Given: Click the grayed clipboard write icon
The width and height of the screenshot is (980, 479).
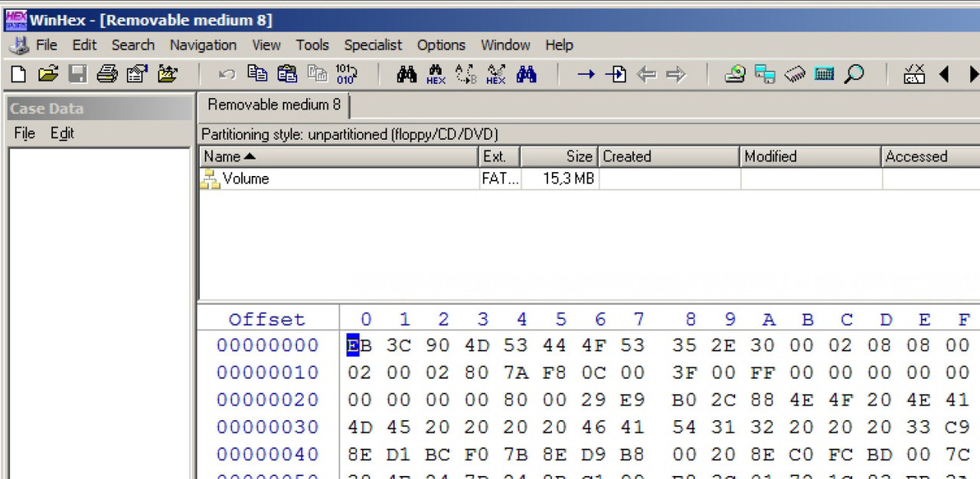Looking at the screenshot, I should (x=317, y=73).
